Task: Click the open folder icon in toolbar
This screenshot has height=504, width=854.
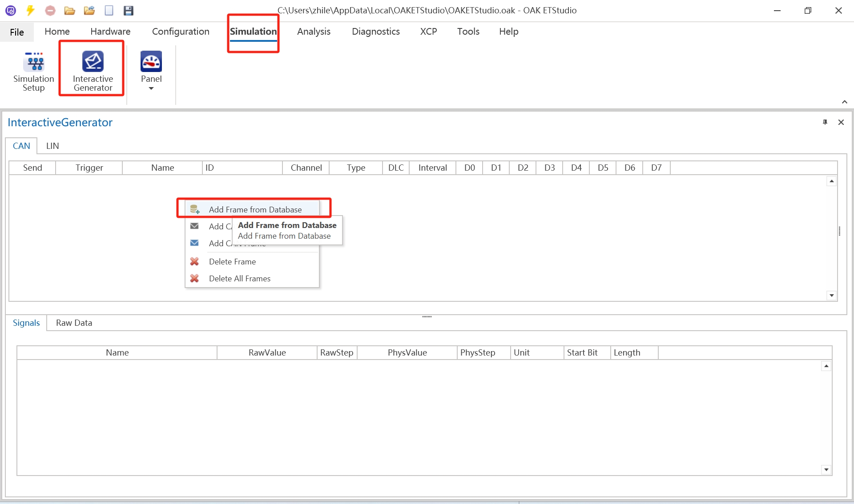Action: 69,11
